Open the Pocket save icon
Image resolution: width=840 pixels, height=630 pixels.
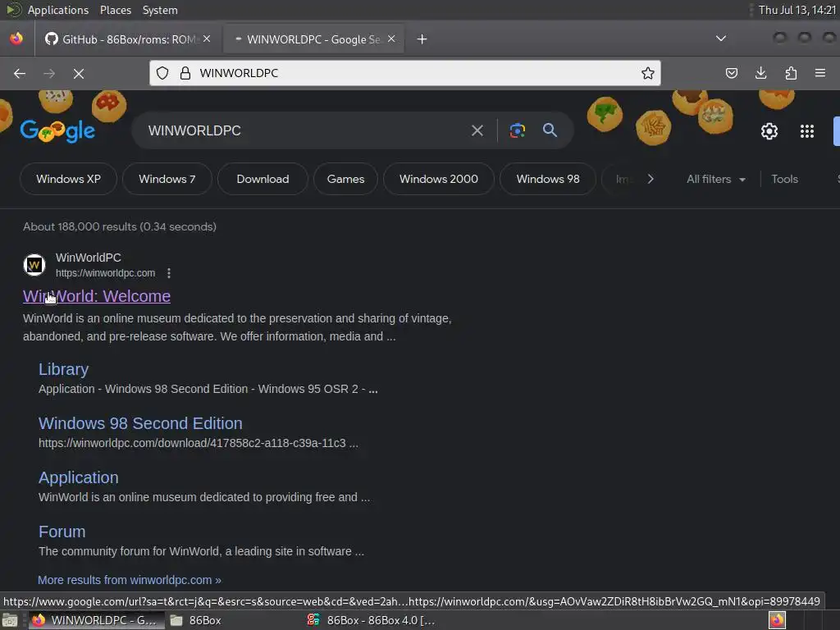point(731,73)
